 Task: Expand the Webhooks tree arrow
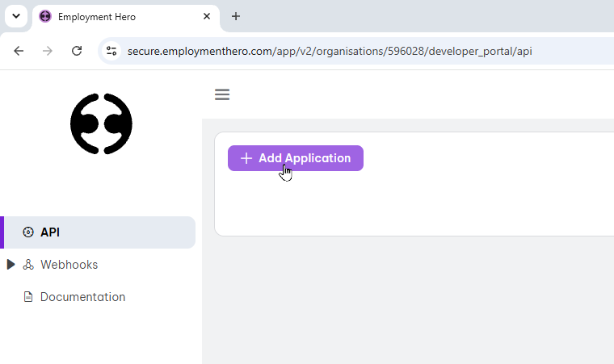11,265
